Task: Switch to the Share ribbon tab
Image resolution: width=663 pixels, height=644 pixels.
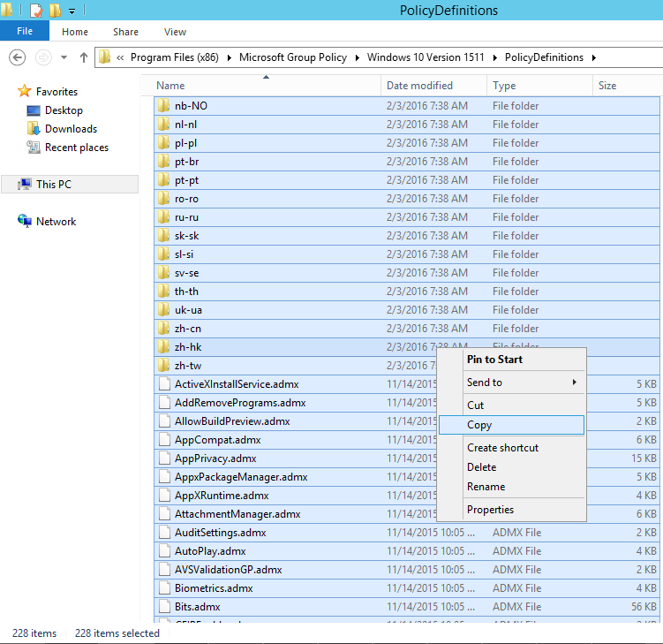Action: [125, 32]
